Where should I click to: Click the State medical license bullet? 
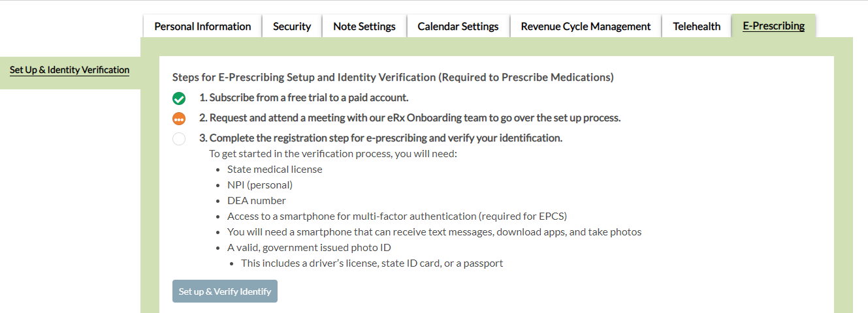click(x=274, y=170)
